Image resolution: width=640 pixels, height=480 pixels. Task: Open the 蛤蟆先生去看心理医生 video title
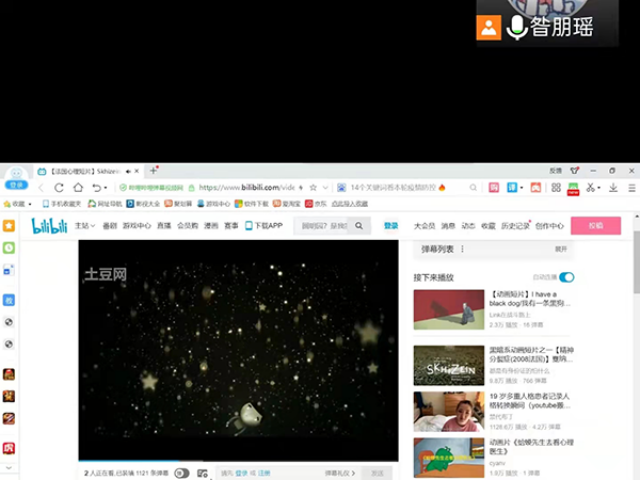tap(531, 447)
